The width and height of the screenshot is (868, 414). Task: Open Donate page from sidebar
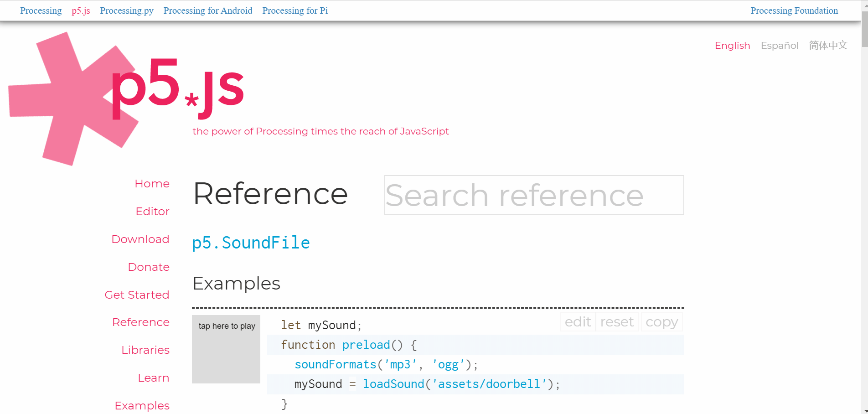[149, 267]
